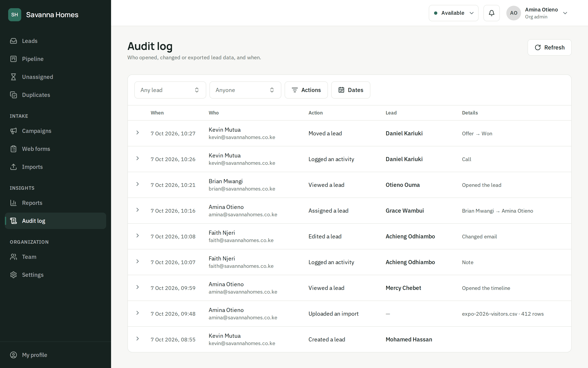Click the AO user avatar
Screen dimensions: 588x368
(x=514, y=13)
